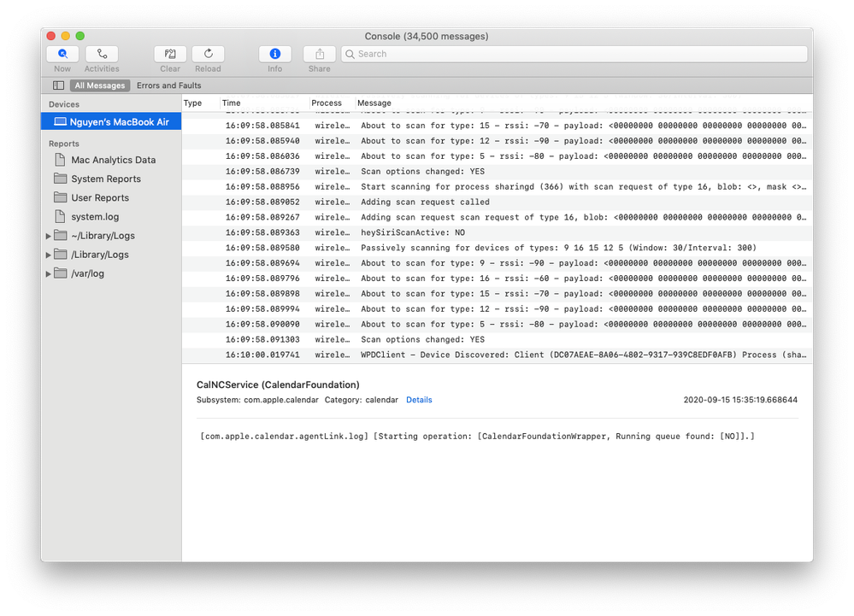This screenshot has height=616, width=854.
Task: Select the Start scanning for process sharingd row
Action: 498,186
